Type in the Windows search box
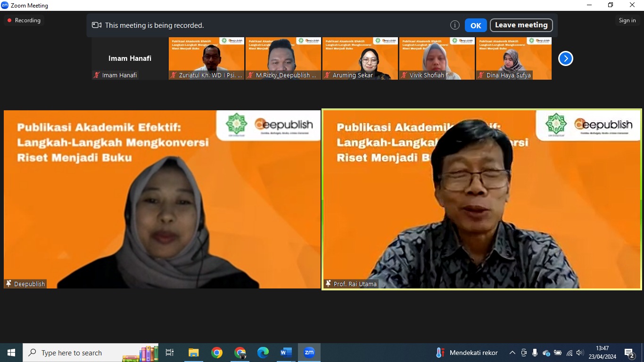This screenshot has height=362, width=644. tap(80, 353)
